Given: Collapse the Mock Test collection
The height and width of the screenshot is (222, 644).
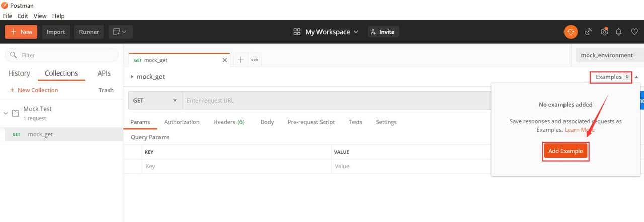Looking at the screenshot, I should coord(6,113).
